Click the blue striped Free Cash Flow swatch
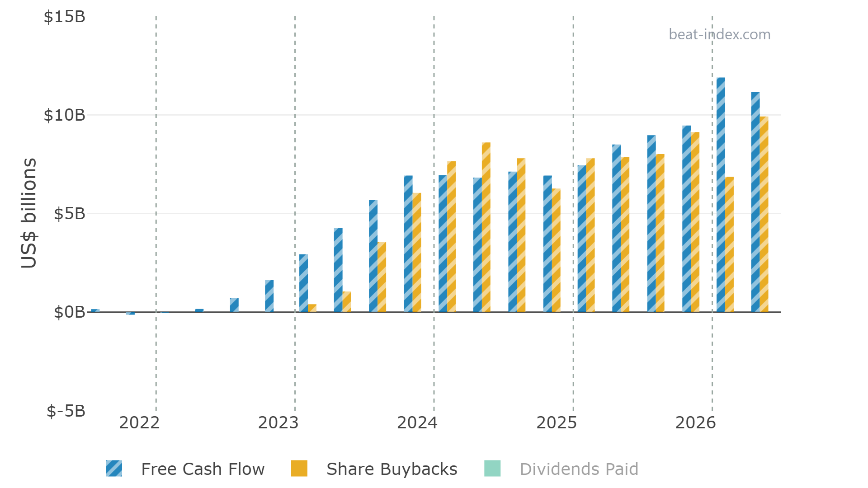The width and height of the screenshot is (868, 488). 114,469
